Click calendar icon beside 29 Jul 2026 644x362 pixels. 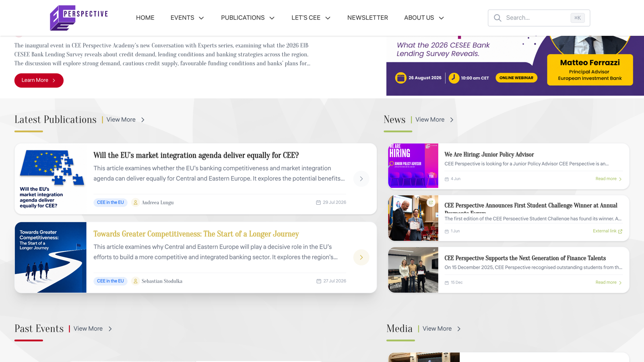tap(318, 202)
